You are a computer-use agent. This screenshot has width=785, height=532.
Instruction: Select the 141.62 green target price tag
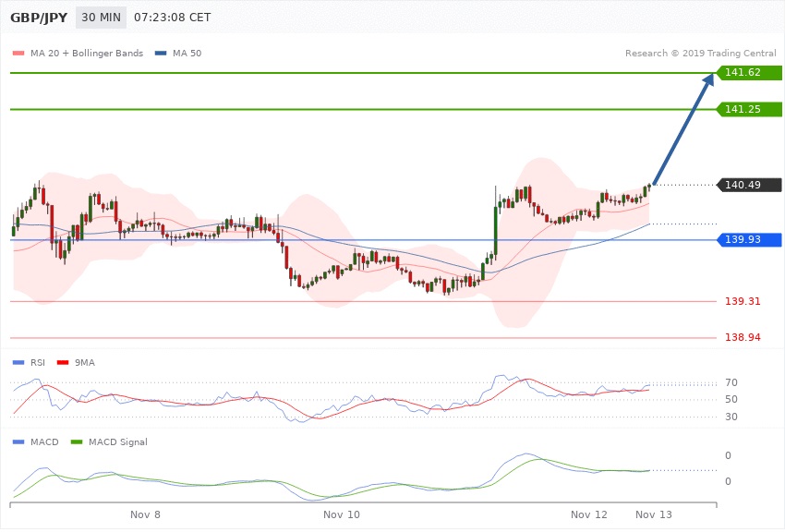coord(749,72)
